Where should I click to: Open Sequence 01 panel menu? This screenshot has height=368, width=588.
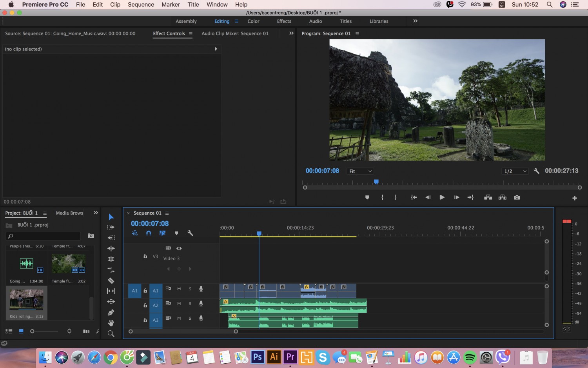pyautogui.click(x=167, y=213)
